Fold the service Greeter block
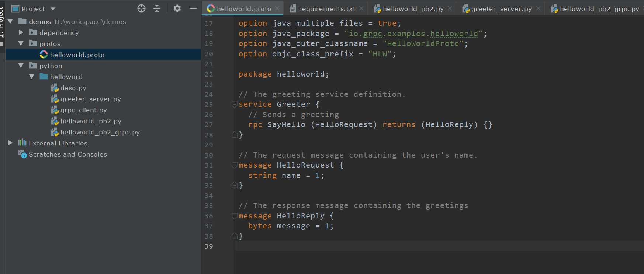 tap(234, 105)
